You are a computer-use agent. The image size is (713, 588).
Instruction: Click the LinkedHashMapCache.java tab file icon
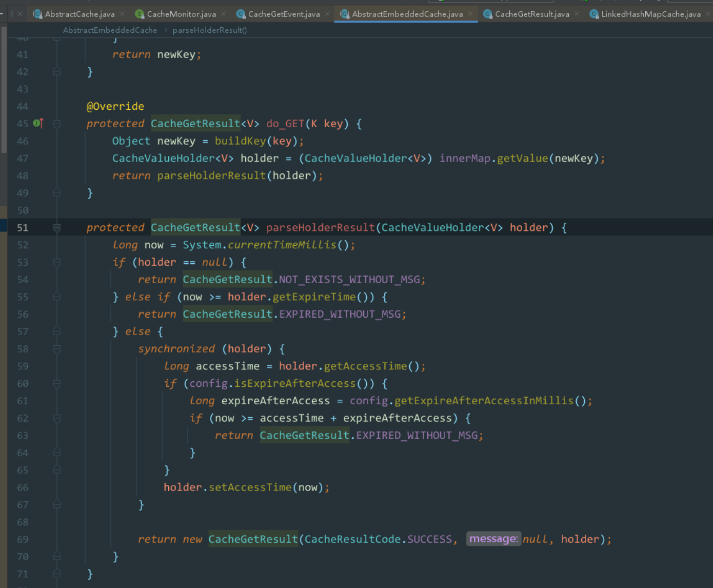pyautogui.click(x=594, y=14)
